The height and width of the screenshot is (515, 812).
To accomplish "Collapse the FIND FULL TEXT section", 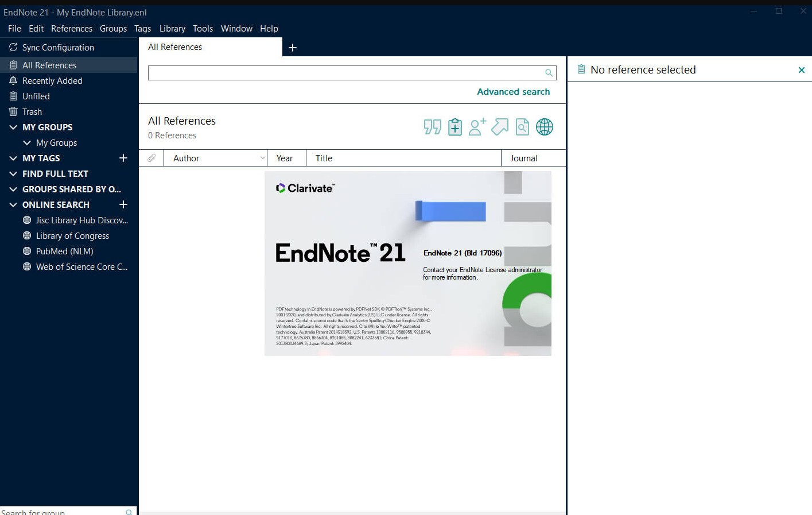I will 13,173.
